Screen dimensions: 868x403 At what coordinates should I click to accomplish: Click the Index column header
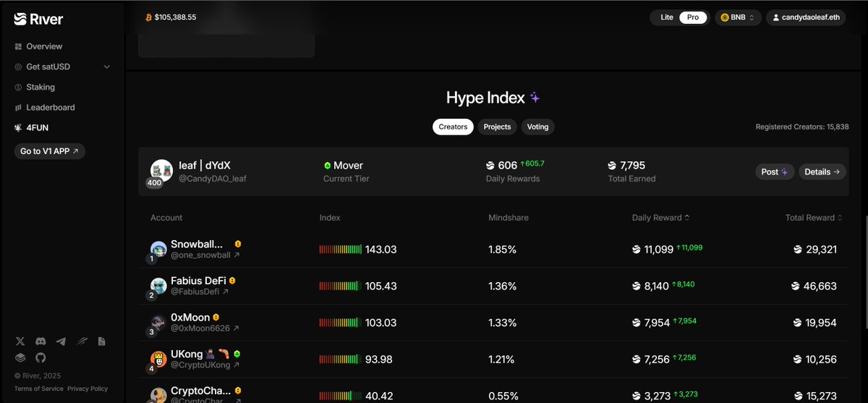(330, 218)
